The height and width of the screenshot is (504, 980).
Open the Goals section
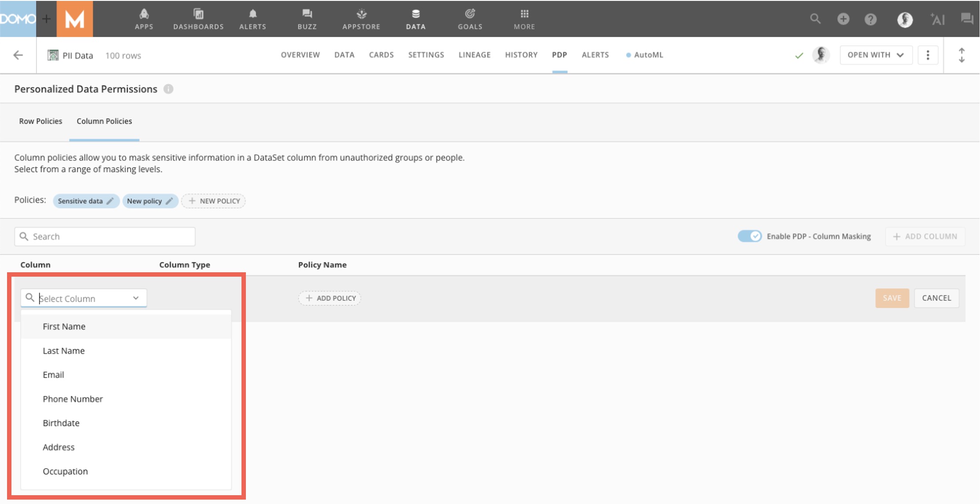[470, 19]
